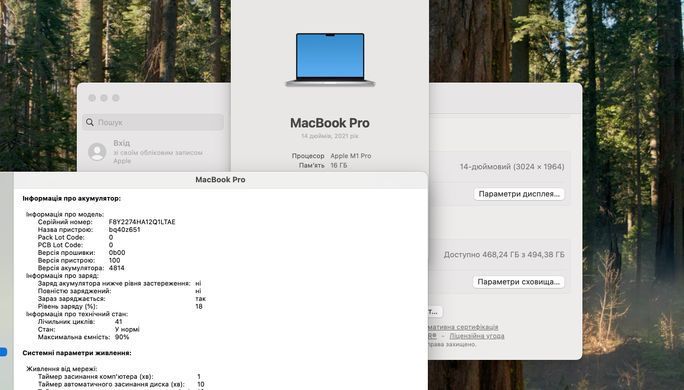Select the PCB Lot Code row
Viewport: 684px width, 390px height.
pyautogui.click(x=75, y=245)
